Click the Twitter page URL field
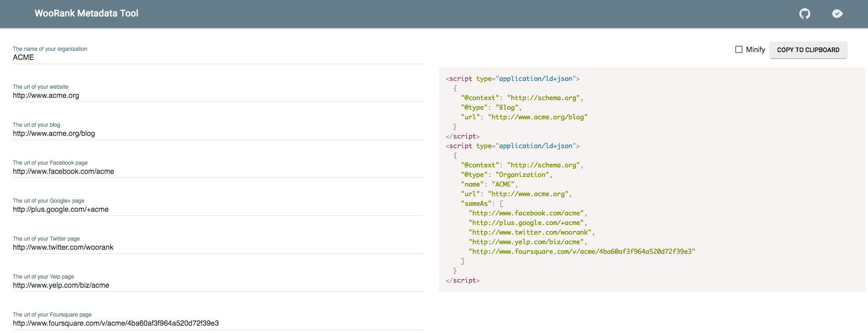Viewport: 868px width, 333px height. pyautogui.click(x=218, y=247)
